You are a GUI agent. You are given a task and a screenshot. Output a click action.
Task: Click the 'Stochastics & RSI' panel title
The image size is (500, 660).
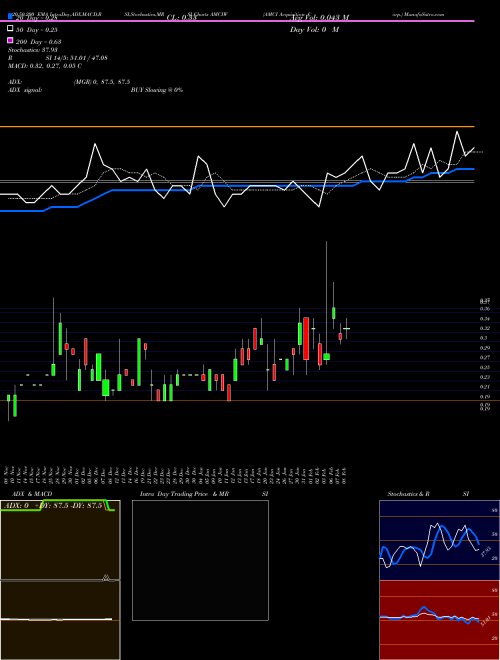click(428, 494)
